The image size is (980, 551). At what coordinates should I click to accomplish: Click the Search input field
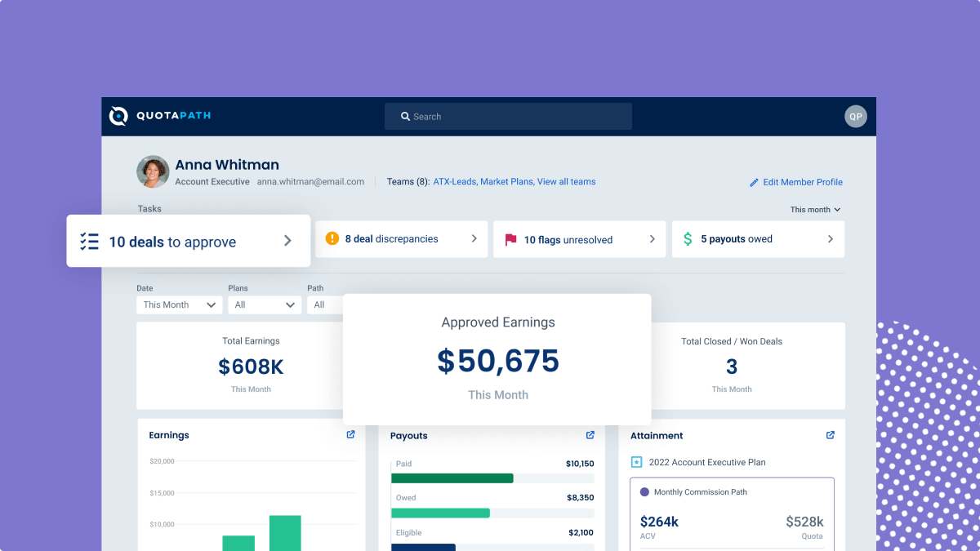point(508,117)
